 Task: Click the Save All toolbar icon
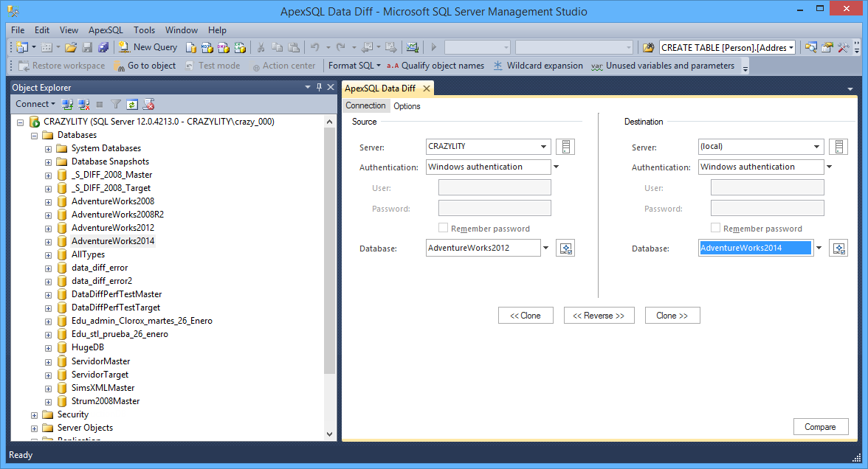click(x=103, y=47)
